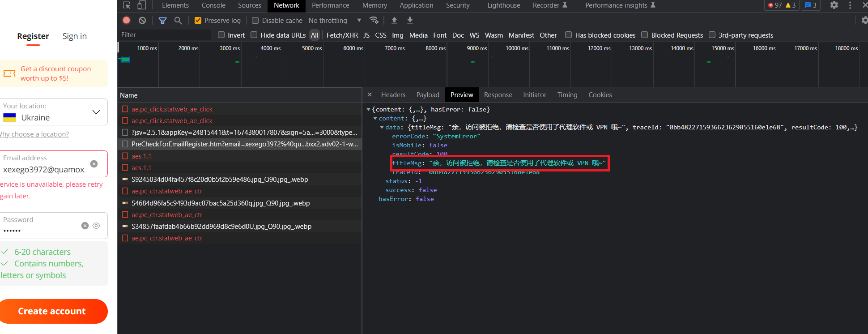Image resolution: width=868 pixels, height=334 pixels.
Task: Click the Filter text input field
Action: [164, 35]
